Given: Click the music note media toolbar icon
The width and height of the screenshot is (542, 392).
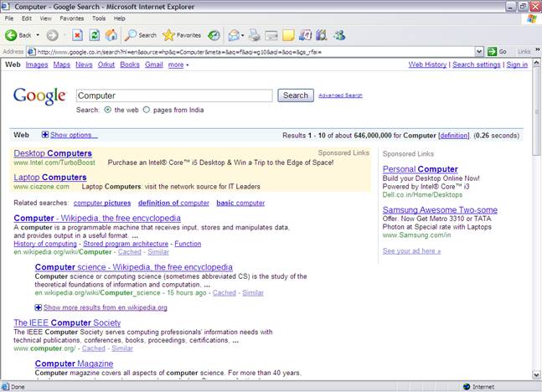Looking at the screenshot, I should 305,35.
